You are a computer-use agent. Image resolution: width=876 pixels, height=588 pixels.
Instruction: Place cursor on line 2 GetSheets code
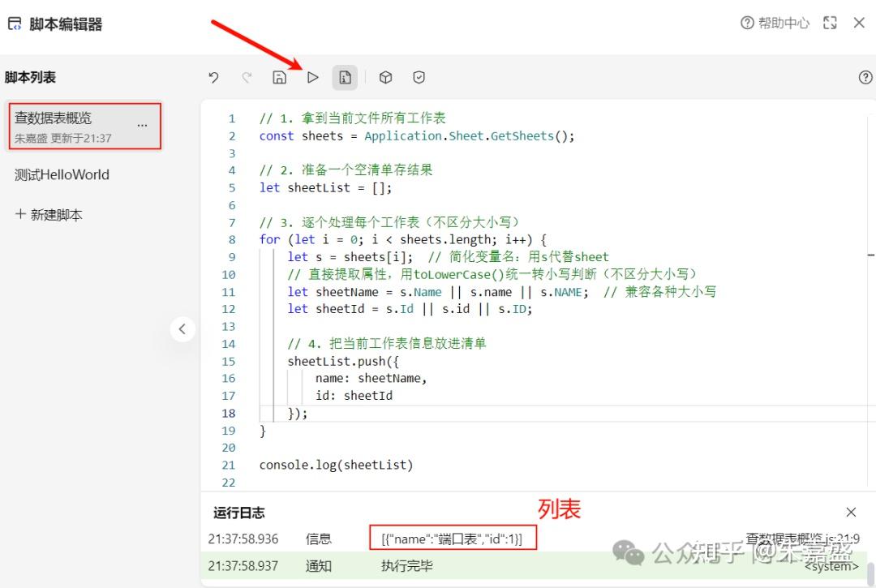[x=417, y=135]
